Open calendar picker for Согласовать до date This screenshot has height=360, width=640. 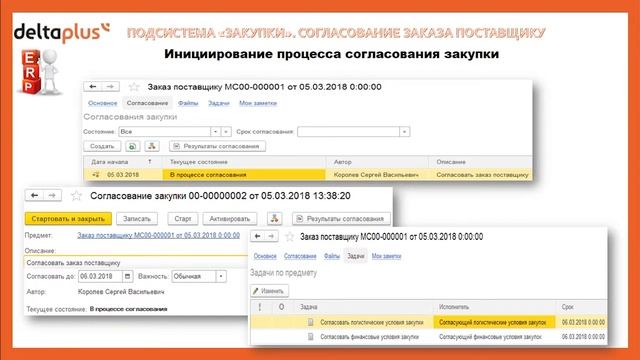pyautogui.click(x=127, y=276)
